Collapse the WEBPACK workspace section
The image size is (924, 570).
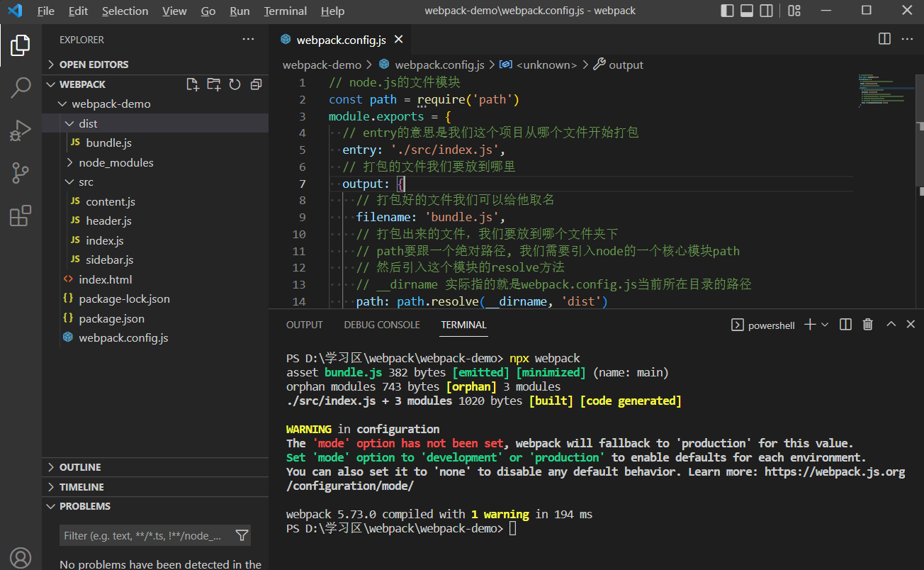[50, 84]
